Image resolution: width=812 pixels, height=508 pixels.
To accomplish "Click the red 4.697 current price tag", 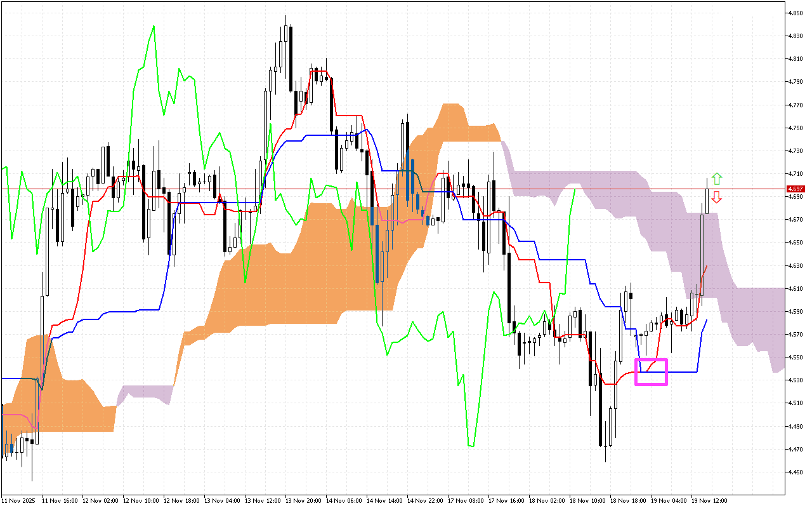I will click(x=795, y=189).
